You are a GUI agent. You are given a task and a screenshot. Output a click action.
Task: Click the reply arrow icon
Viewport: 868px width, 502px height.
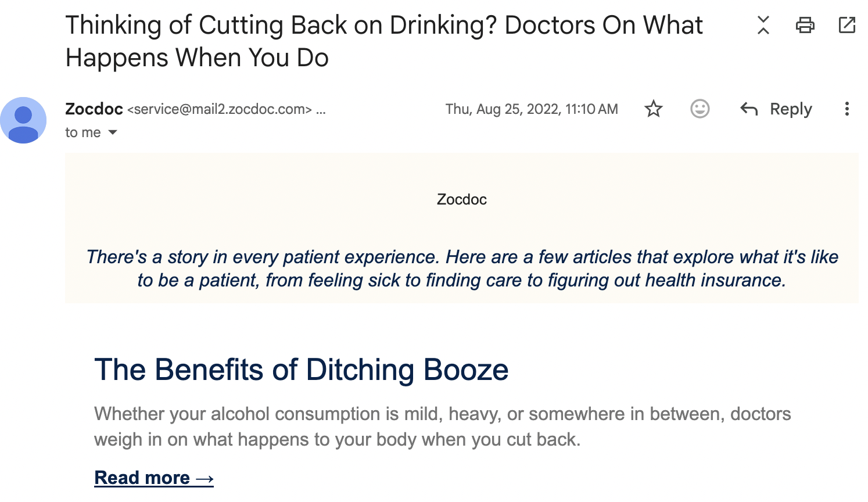(x=749, y=109)
